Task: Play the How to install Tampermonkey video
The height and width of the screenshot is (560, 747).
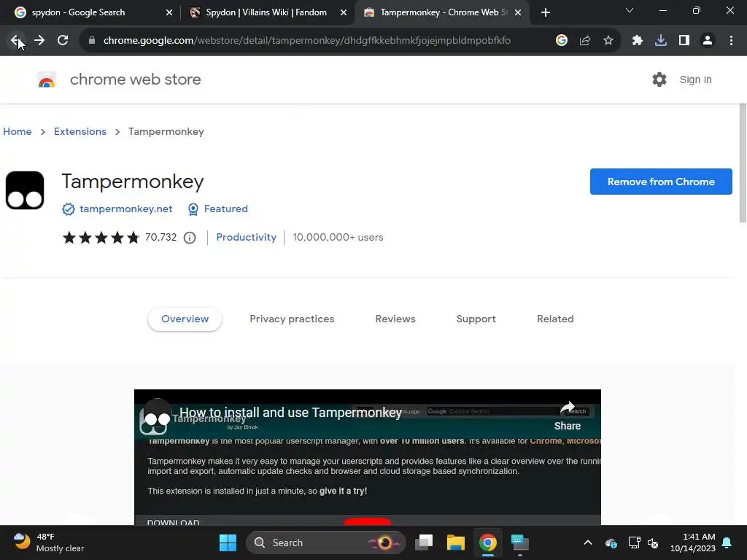Action: (368, 522)
